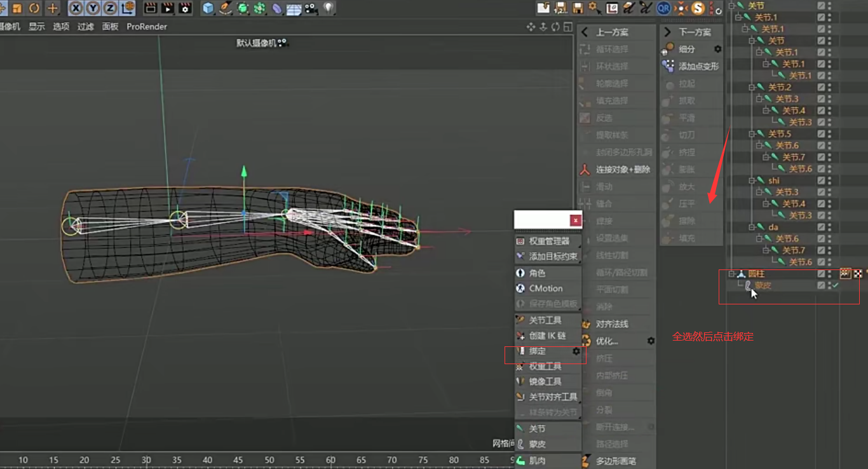Add a light object bulb icon
Viewport: 868px width, 469px height.
[x=328, y=8]
